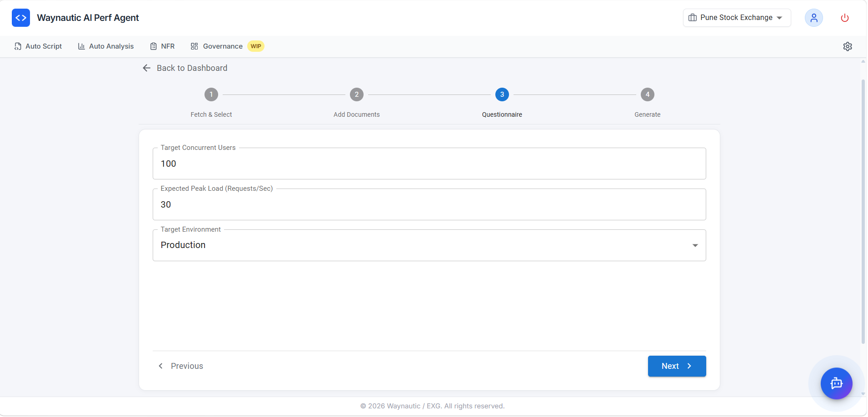
Task: Click the Next button
Action: [x=676, y=366]
